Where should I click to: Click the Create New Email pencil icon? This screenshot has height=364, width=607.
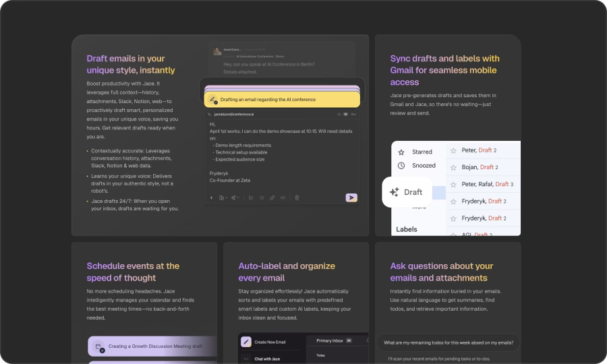pos(246,342)
